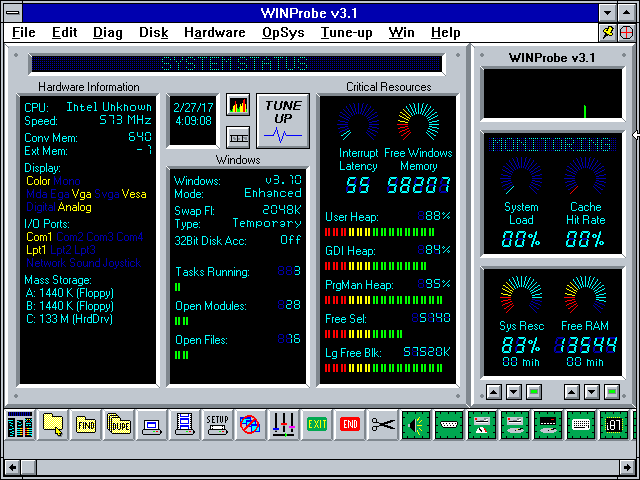Screen dimensions: 640x480
Task: Click 'A: 1440 K (Floppy)' storage entry
Action: click(x=69, y=293)
